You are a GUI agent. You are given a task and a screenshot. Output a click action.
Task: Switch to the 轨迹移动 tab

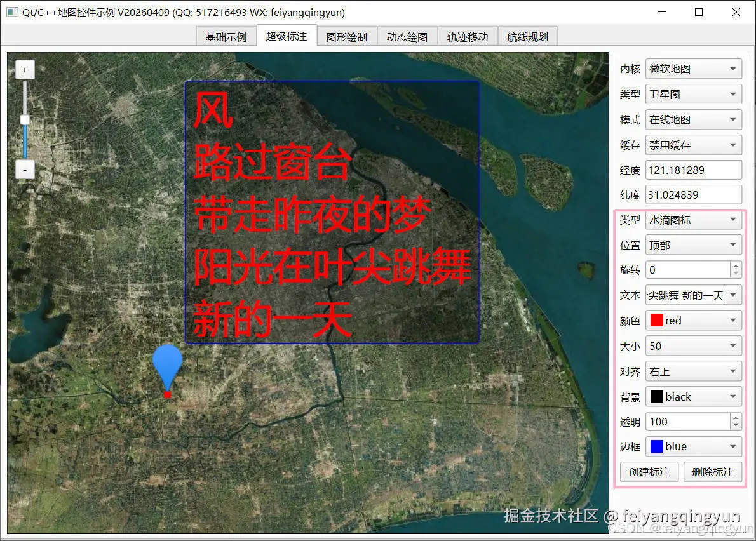click(467, 37)
